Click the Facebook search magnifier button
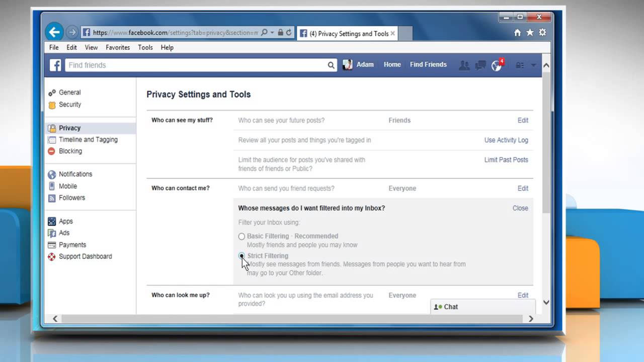Screen dimensions: 644x362 [331, 65]
